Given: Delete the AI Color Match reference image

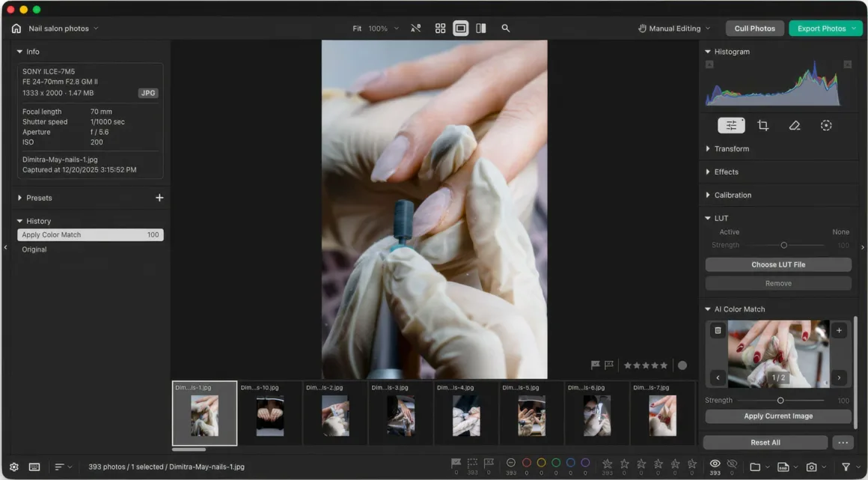Looking at the screenshot, I should tap(718, 330).
